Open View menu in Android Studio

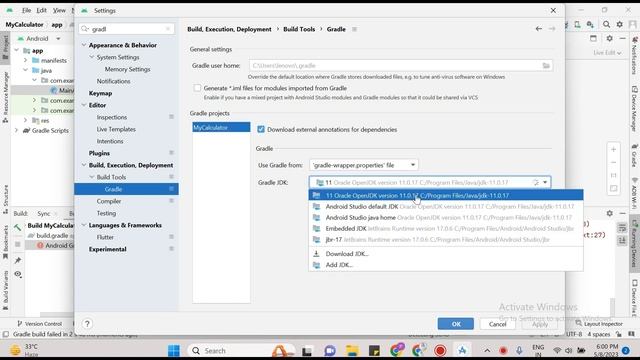59,10
